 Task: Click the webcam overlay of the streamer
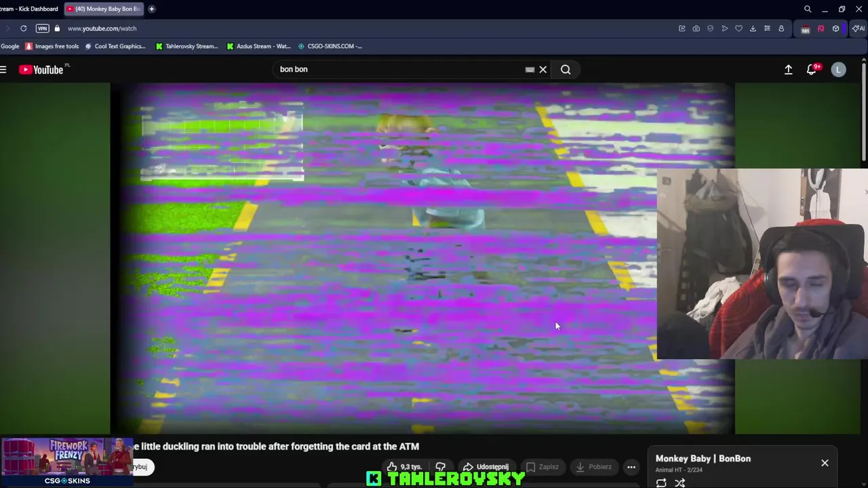coord(762,264)
